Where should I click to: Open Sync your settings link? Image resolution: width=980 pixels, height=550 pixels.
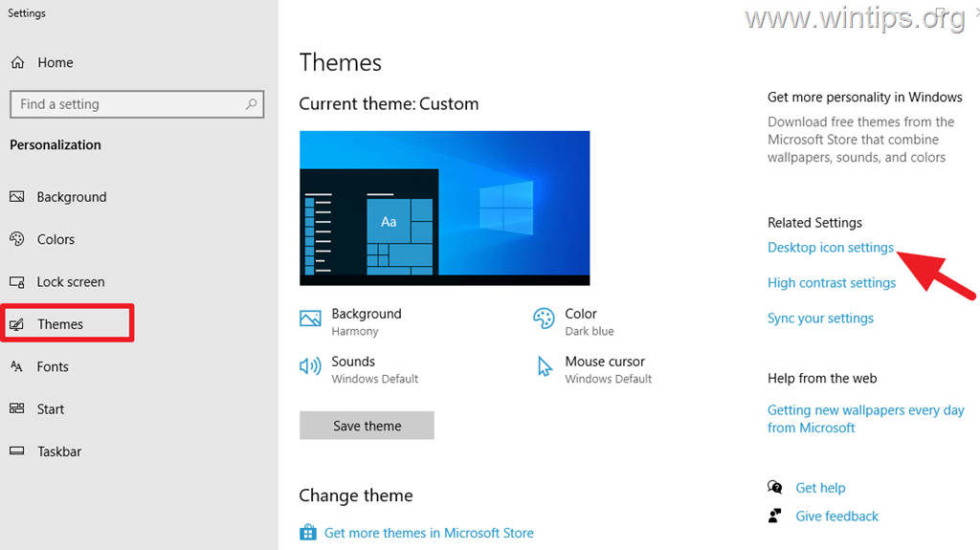tap(820, 319)
